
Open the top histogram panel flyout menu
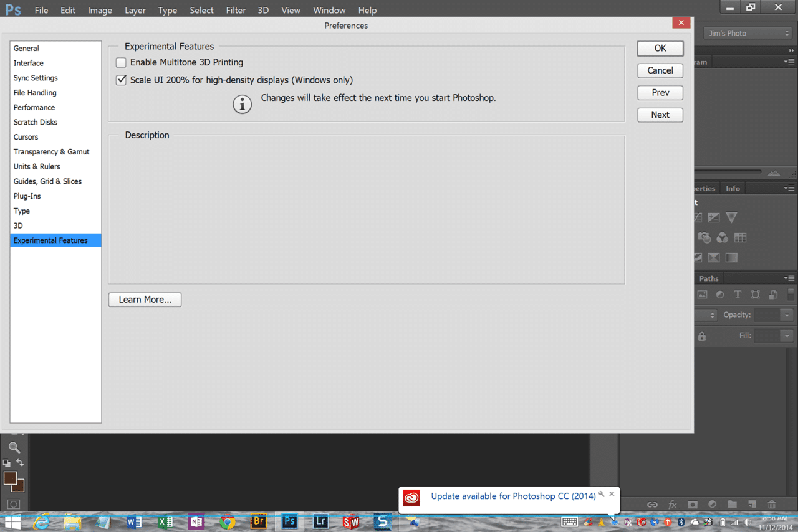pos(789,62)
